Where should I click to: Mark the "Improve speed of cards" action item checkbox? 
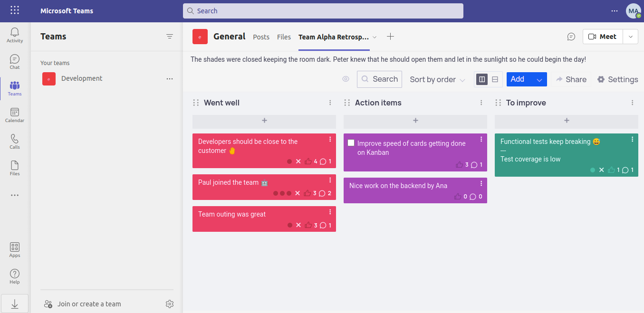(x=351, y=142)
